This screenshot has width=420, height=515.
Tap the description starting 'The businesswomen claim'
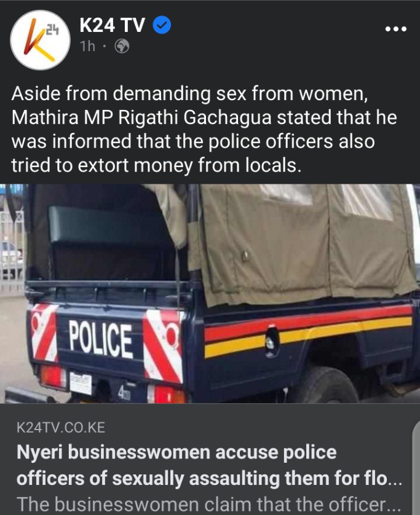coord(209,504)
